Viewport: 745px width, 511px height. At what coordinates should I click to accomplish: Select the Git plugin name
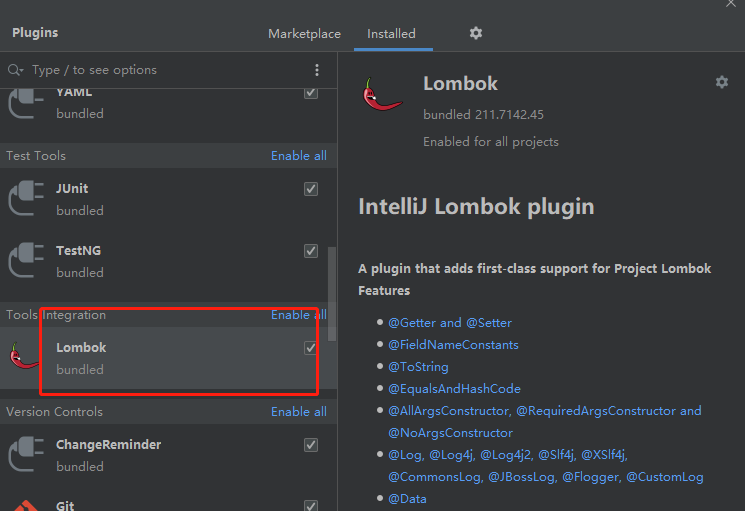[x=65, y=505]
